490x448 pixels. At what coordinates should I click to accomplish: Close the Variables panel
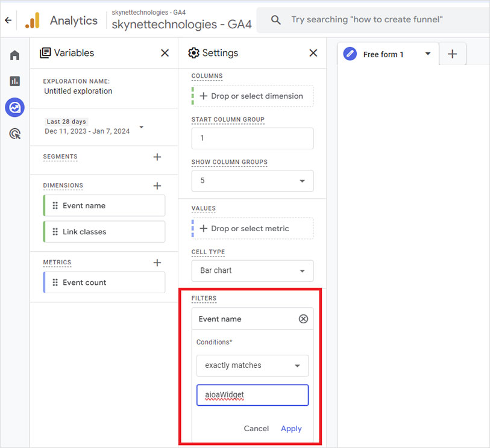pos(165,53)
